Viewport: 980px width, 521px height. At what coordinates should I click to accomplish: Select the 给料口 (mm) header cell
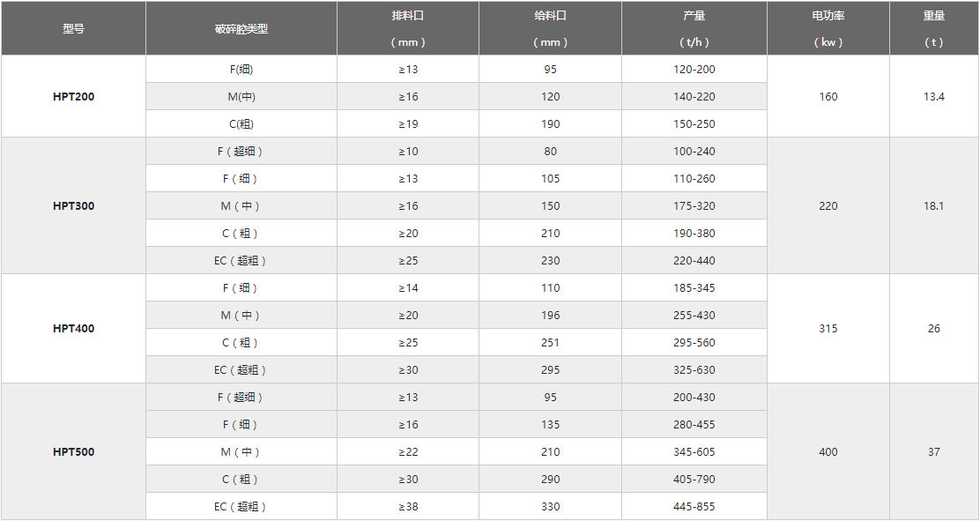(550, 28)
